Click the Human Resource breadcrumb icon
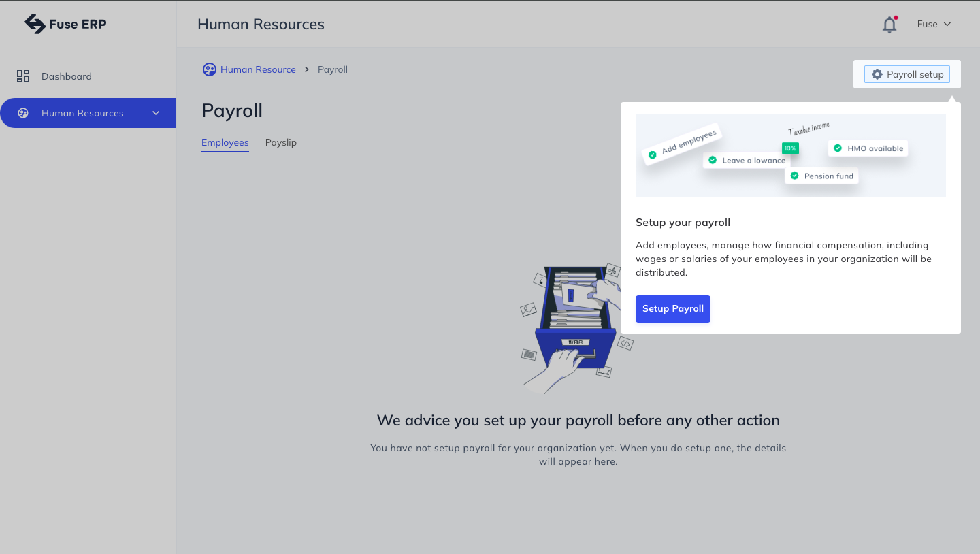980x554 pixels. click(x=210, y=69)
